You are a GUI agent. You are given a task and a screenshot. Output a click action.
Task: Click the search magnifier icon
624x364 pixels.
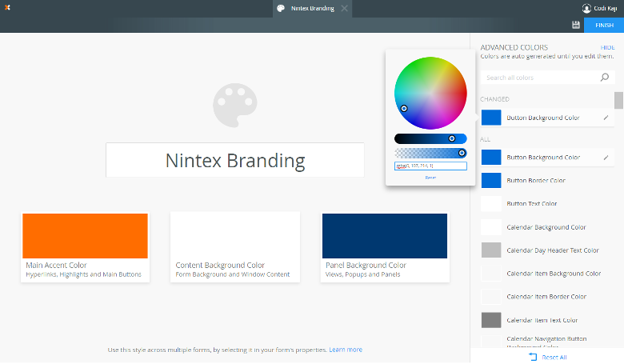(x=605, y=77)
